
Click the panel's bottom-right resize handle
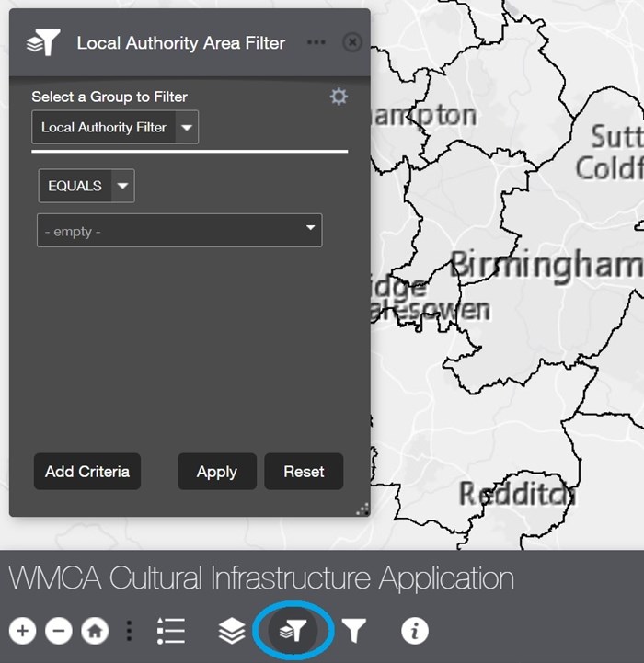pos(362,509)
